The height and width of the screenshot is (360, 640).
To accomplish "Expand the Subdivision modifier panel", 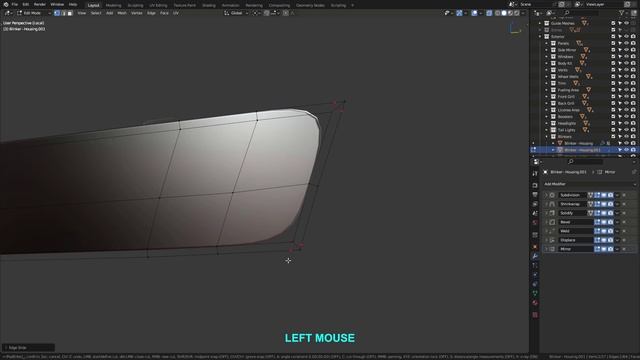I will tap(546, 195).
